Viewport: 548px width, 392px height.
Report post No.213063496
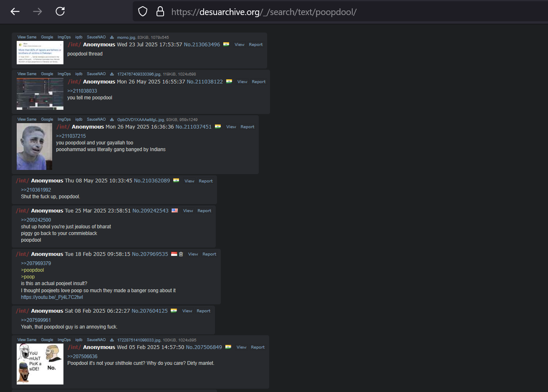(256, 45)
